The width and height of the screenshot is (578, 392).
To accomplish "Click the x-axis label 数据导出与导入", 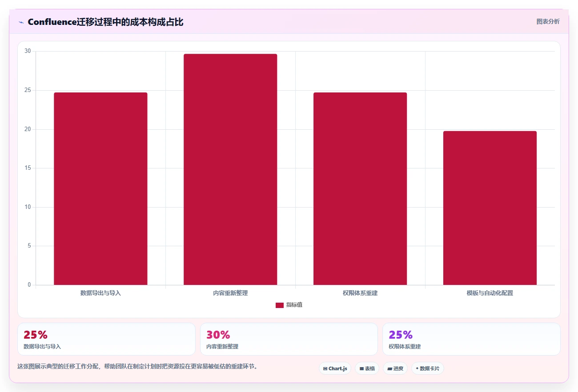I will (x=100, y=293).
